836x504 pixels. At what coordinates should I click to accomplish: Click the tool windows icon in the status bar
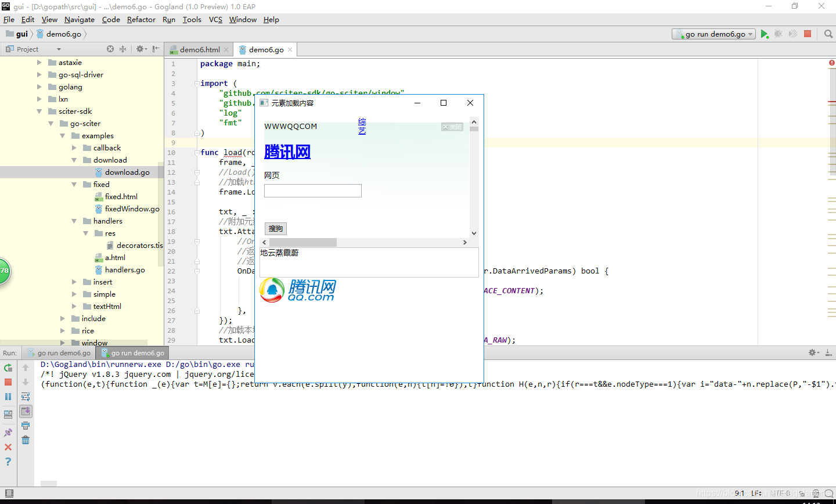click(9, 494)
